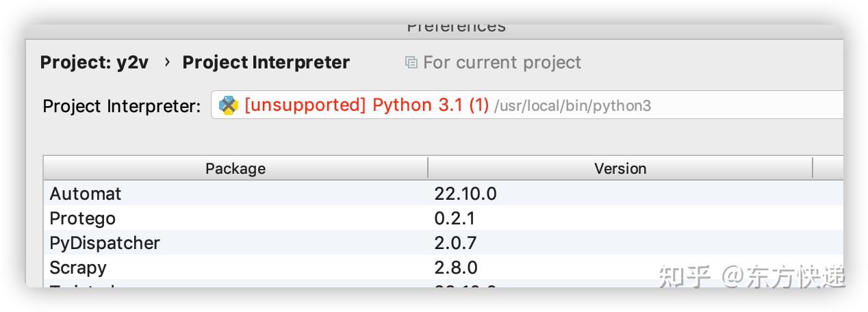Go to the Project: y2v breadcrumb
The height and width of the screenshot is (312, 868).
pos(94,62)
